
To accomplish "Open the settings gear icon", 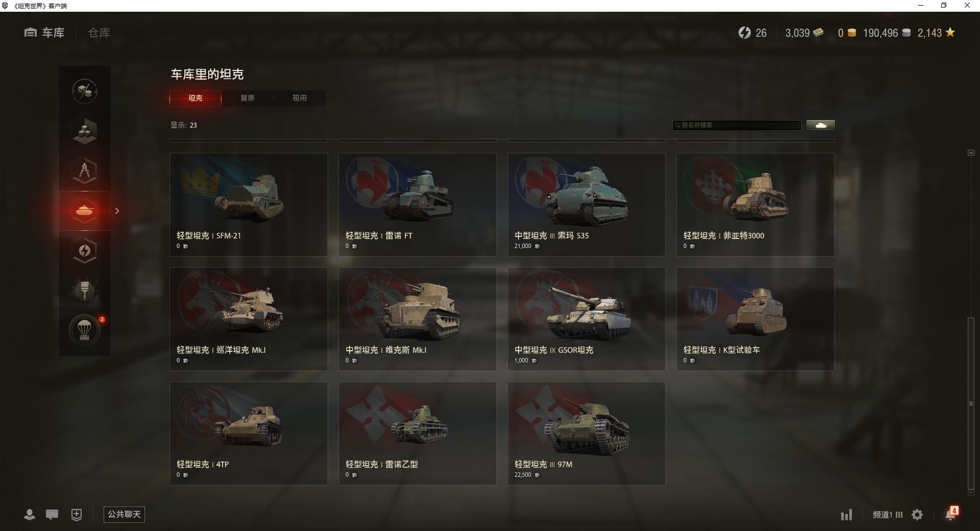I will pos(917,515).
